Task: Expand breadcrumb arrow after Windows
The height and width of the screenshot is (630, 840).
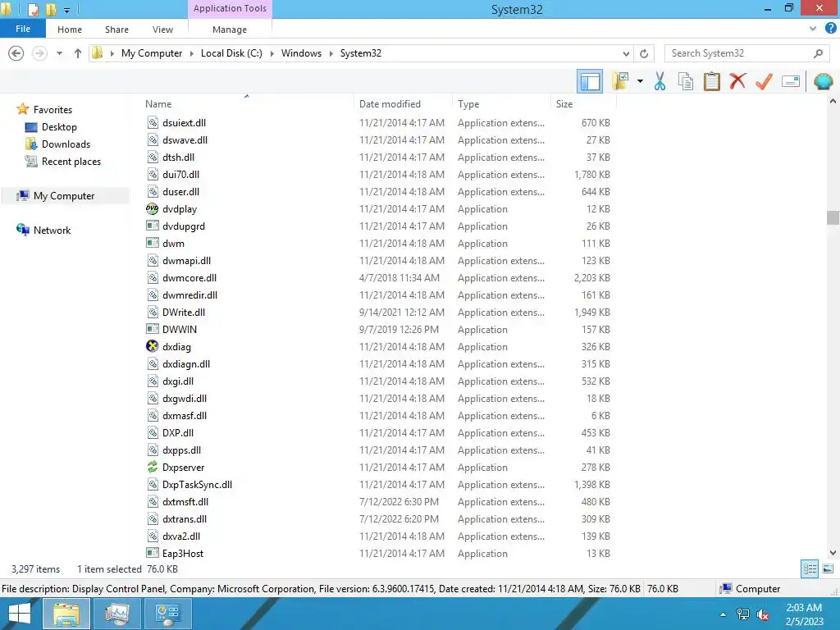Action: pyautogui.click(x=331, y=53)
